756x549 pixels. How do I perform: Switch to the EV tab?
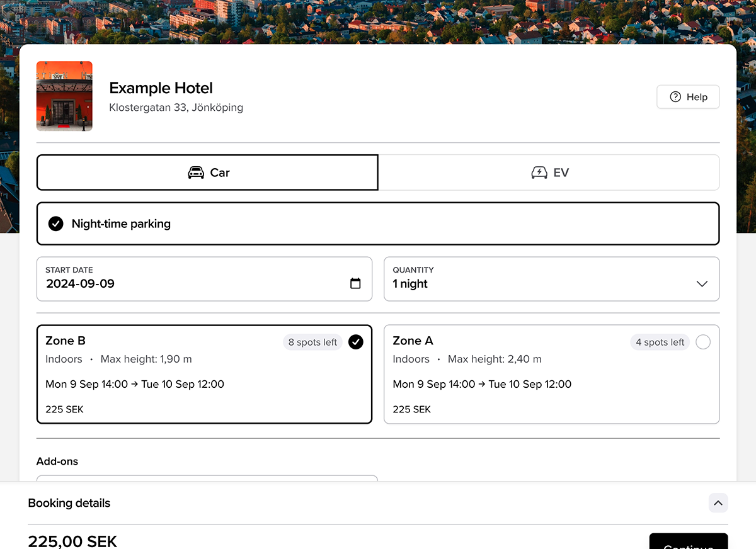click(x=549, y=173)
